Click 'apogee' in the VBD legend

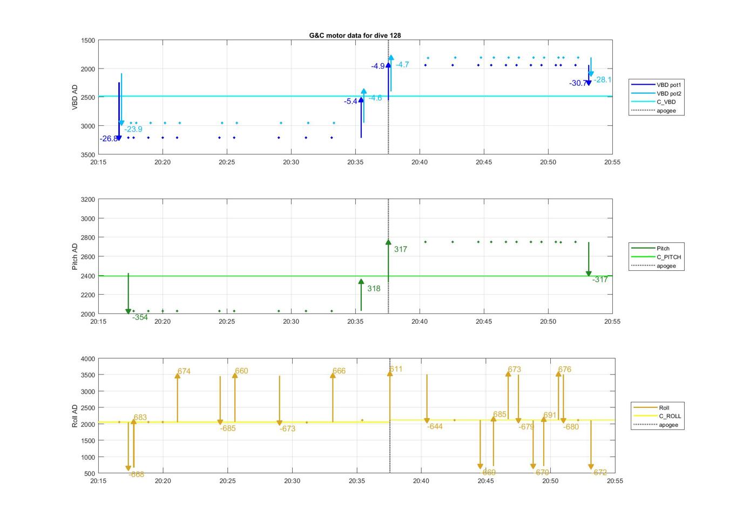tap(653, 111)
